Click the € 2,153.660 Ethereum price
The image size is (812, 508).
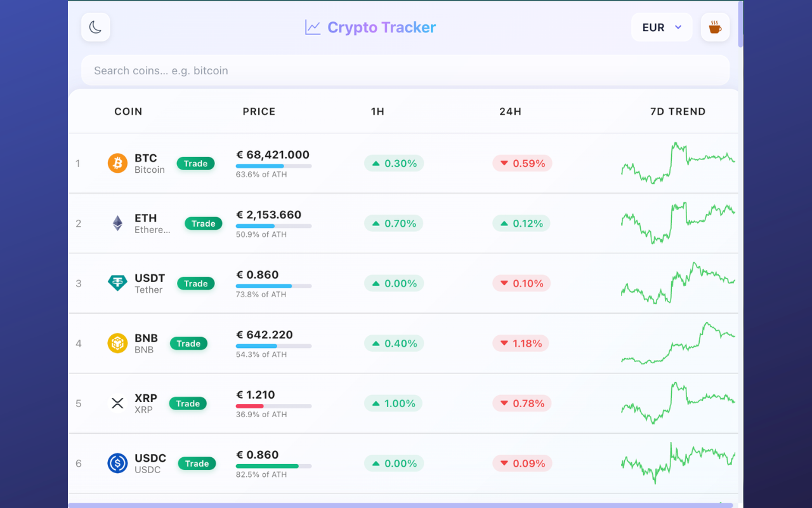[x=268, y=215]
